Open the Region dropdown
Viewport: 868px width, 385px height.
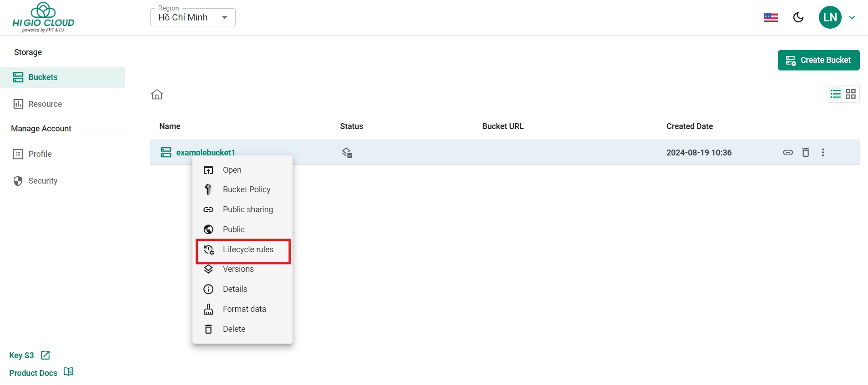click(x=193, y=17)
